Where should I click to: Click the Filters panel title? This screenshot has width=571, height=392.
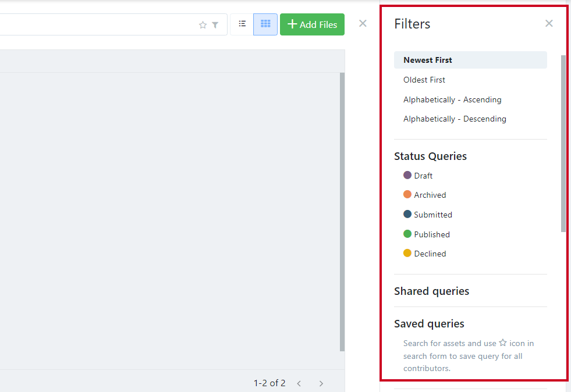[412, 24]
